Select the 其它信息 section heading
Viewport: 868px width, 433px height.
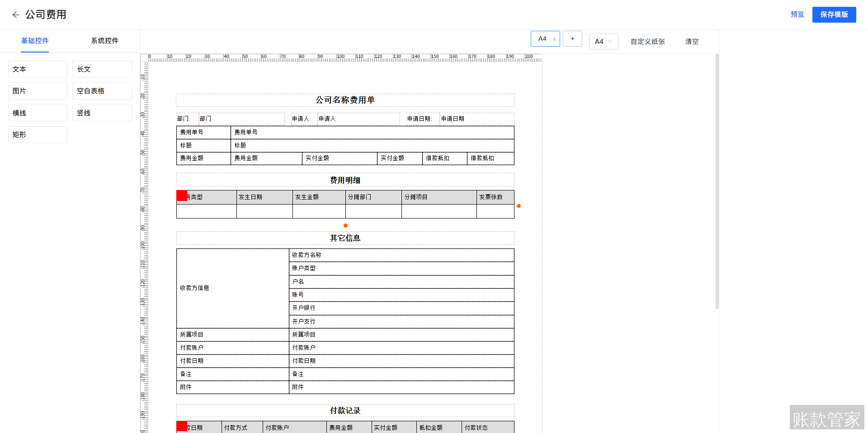(x=345, y=238)
